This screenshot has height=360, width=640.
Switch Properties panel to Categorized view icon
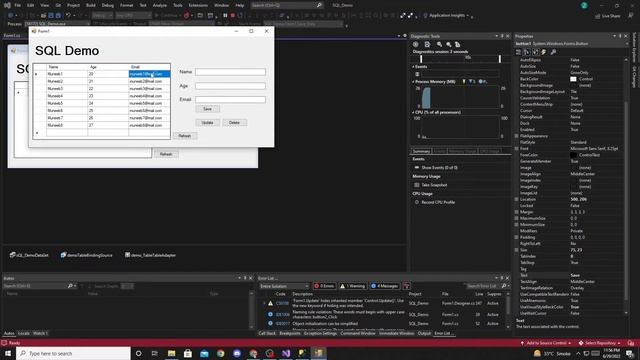(x=518, y=52)
